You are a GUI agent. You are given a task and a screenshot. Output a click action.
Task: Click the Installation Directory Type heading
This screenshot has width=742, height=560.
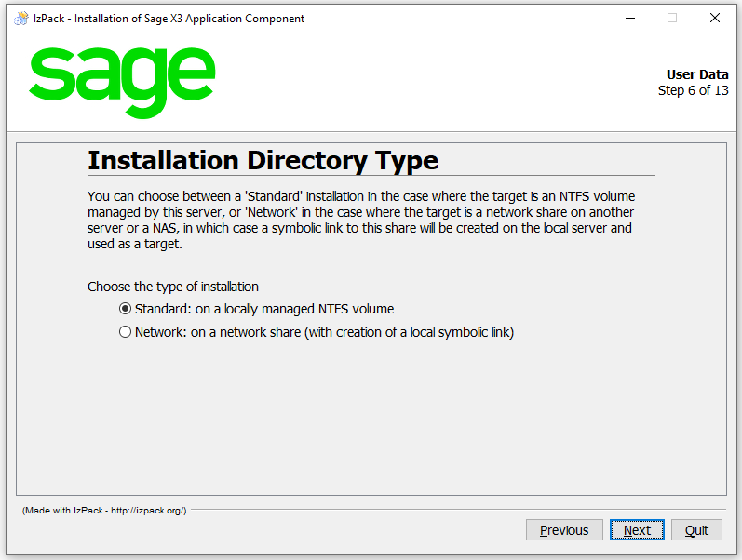pos(263,161)
